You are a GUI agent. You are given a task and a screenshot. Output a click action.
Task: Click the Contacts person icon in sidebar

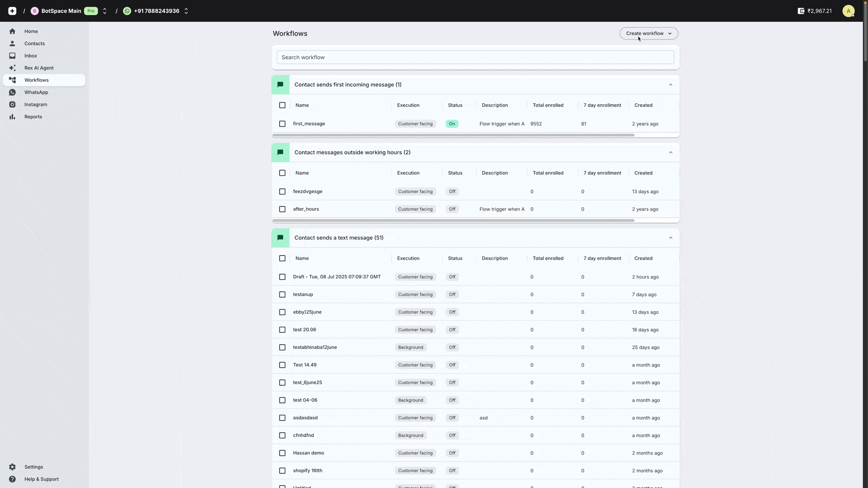coord(12,43)
